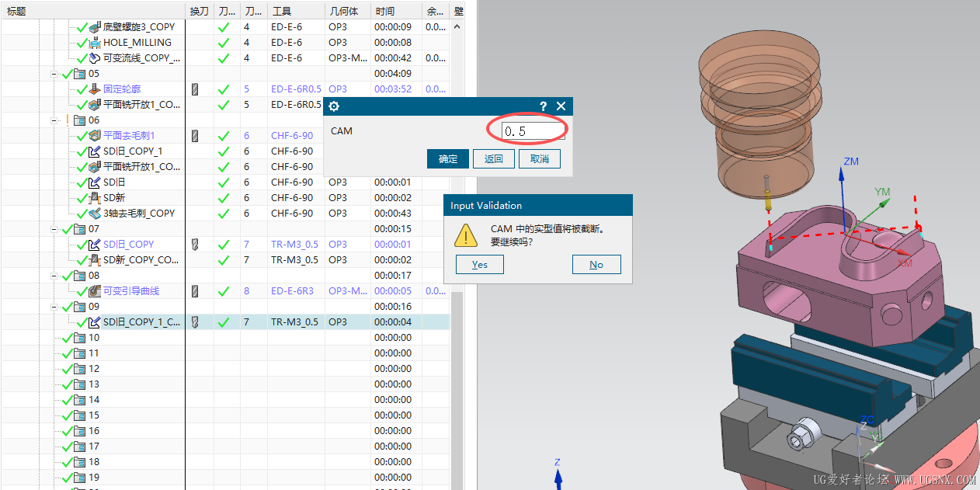This screenshot has width=980, height=490.
Task: Click the help question mark in CAM dialog
Action: pos(543,106)
